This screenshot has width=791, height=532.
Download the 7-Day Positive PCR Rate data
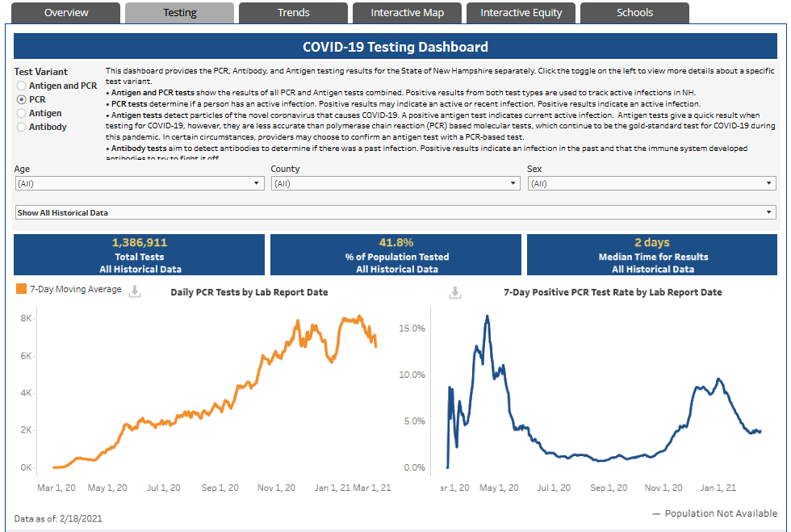[x=455, y=292]
